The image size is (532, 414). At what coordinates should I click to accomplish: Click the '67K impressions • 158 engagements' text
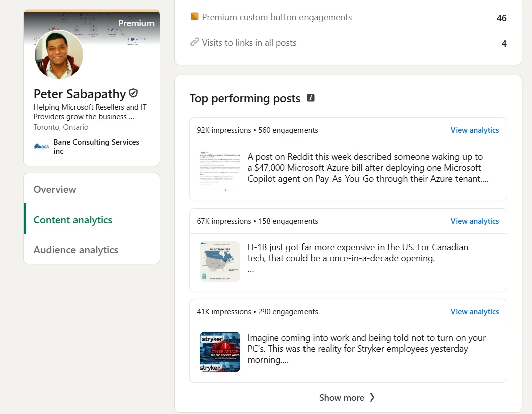click(257, 221)
